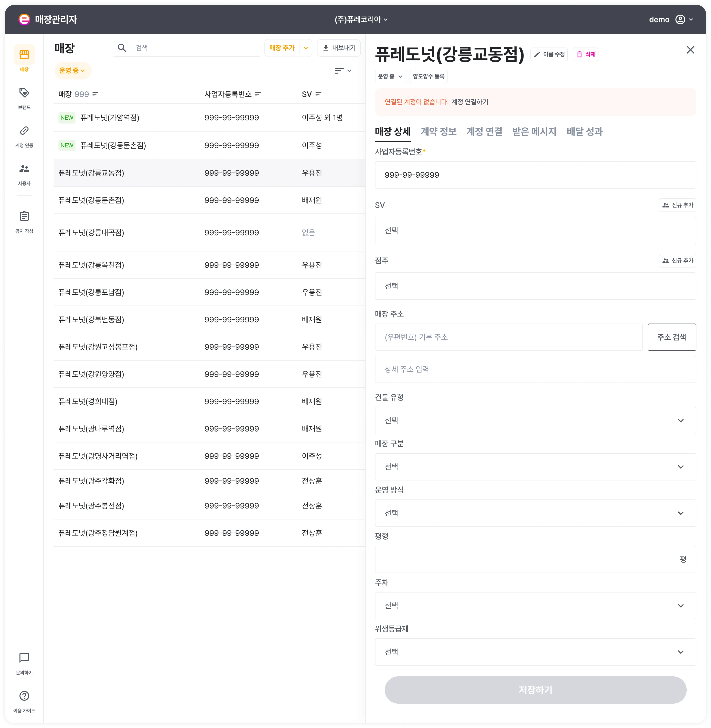Image resolution: width=711 pixels, height=728 pixels.
Task: Select row 퓨레도넛(가양역점)
Action: click(209, 118)
